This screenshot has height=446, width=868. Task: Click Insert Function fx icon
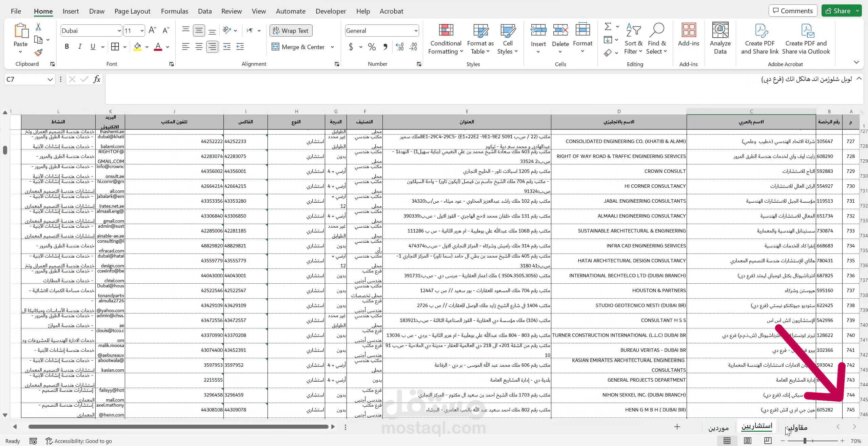pyautogui.click(x=97, y=79)
